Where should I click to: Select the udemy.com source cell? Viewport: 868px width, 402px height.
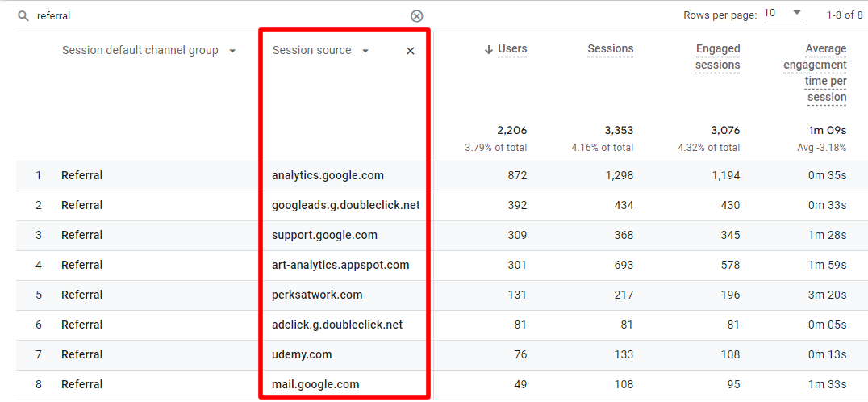click(302, 355)
